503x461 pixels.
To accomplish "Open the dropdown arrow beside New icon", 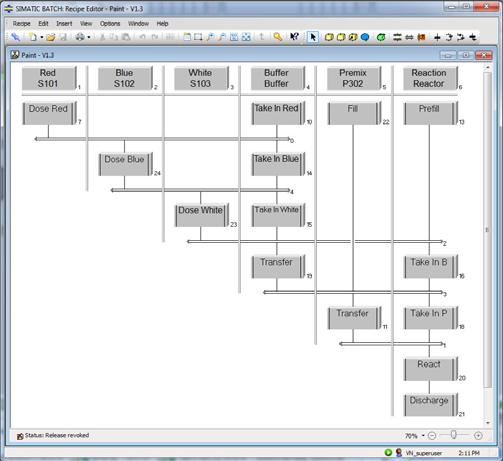I will click(42, 37).
